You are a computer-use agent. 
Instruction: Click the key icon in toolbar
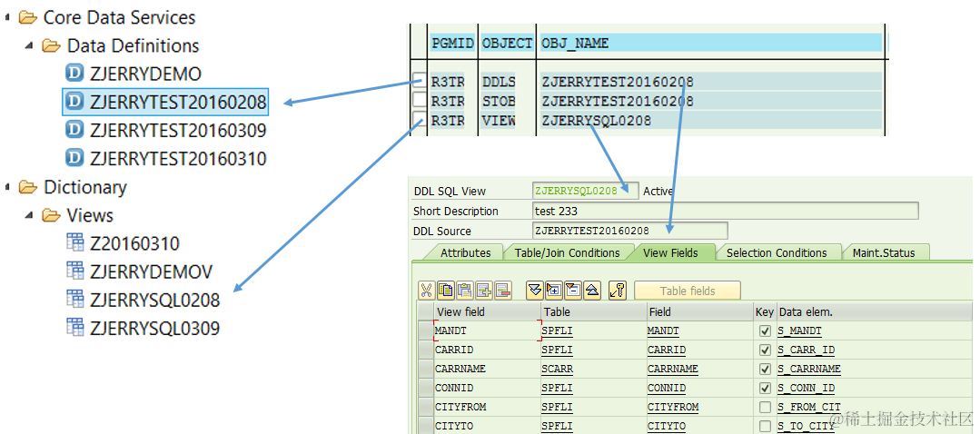618,290
